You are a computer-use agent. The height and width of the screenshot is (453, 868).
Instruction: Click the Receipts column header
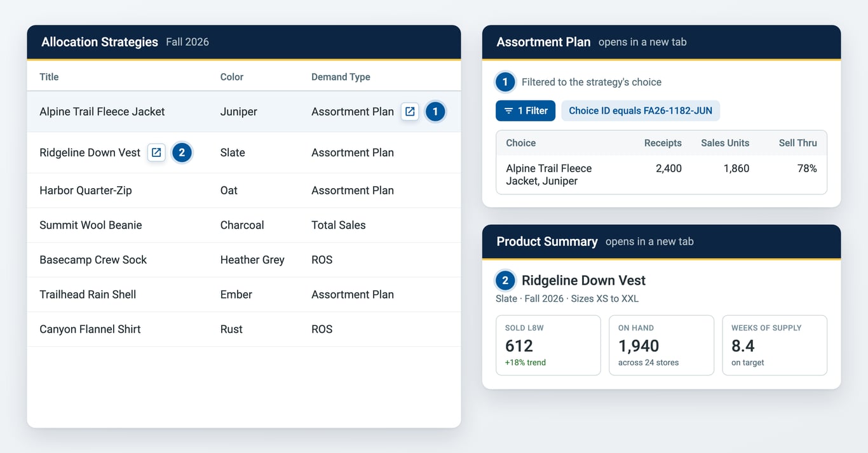[x=663, y=143]
